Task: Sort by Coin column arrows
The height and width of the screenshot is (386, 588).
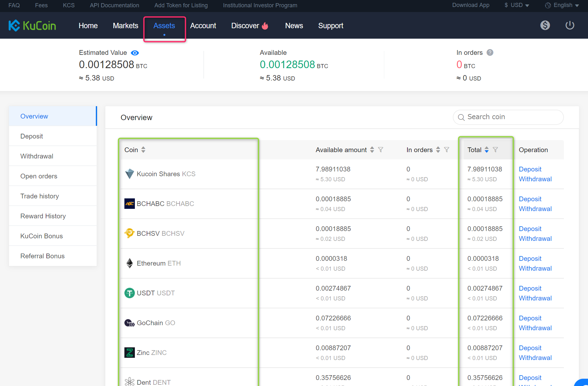Action: pyautogui.click(x=143, y=150)
